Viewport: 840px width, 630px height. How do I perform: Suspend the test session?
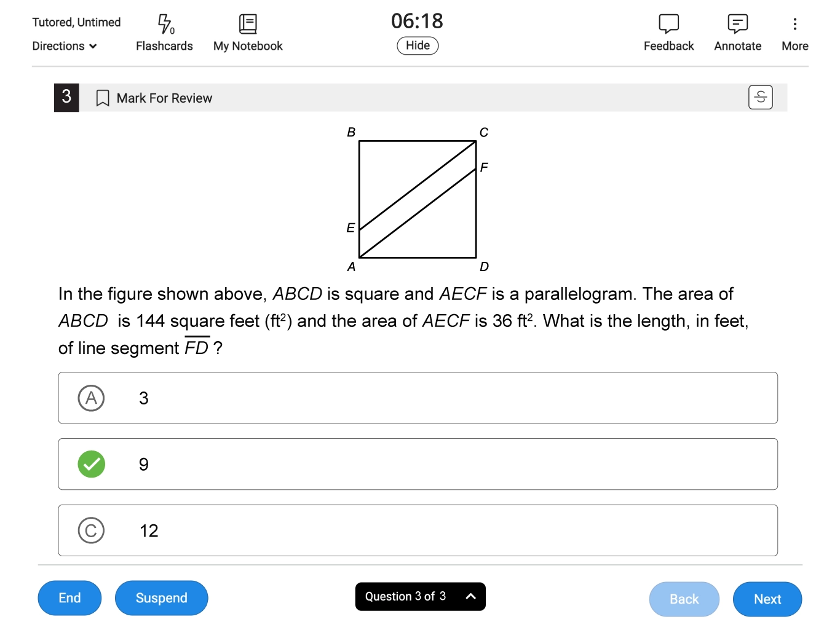tap(161, 598)
